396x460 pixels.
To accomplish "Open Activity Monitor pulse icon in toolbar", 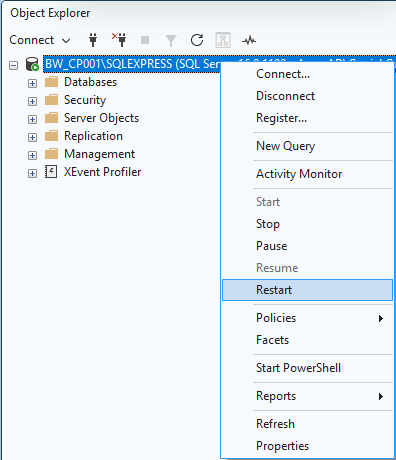I will point(249,41).
